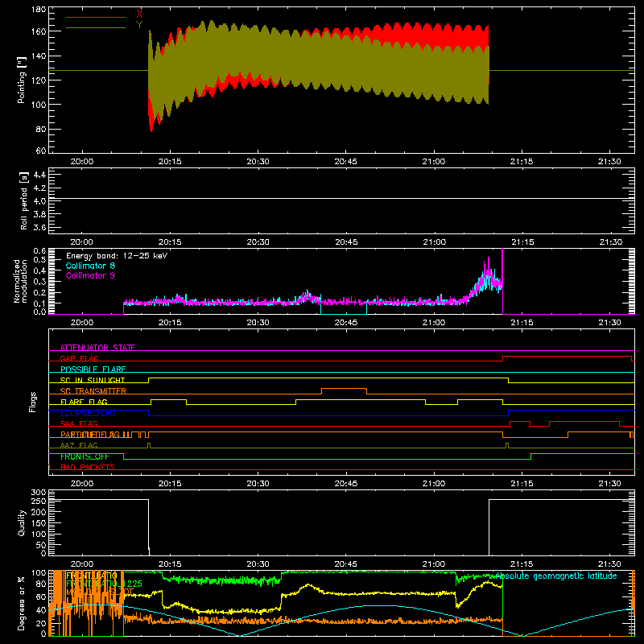Click the 150 tick on quality axis
This screenshot has width=644, height=644.
coord(39,523)
